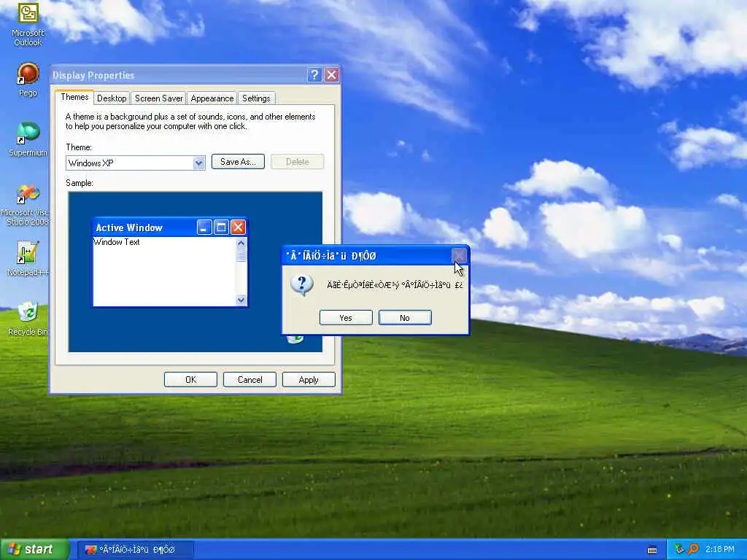The width and height of the screenshot is (747, 560).
Task: Select the Notepad++ desktop shortcut
Action: [x=28, y=259]
